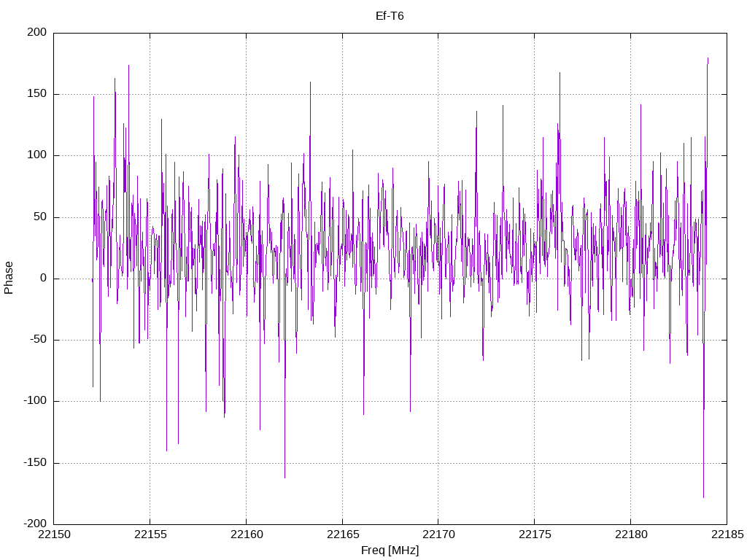Click the Freq [MHz] x-axis label
The width and height of the screenshot is (747, 560).
tap(390, 551)
